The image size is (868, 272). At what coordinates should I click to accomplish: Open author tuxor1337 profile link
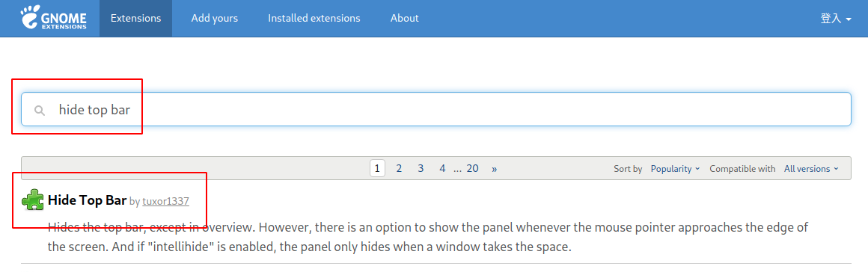165,201
